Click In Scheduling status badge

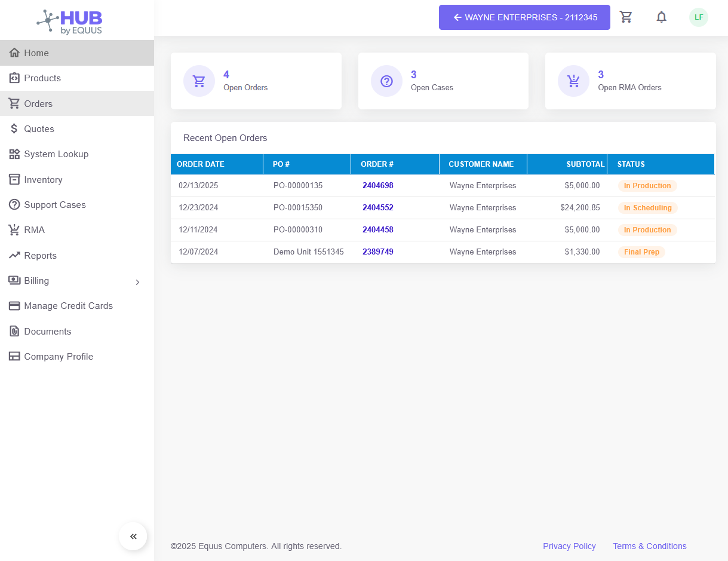click(x=648, y=208)
